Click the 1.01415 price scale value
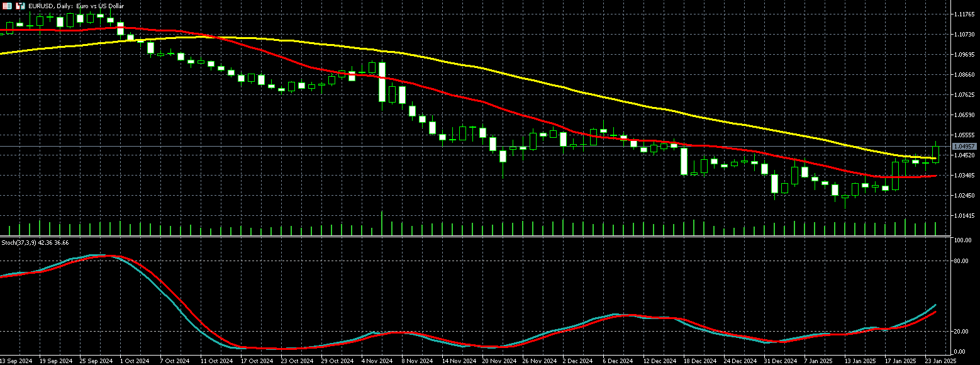The image size is (980, 365). coord(964,215)
